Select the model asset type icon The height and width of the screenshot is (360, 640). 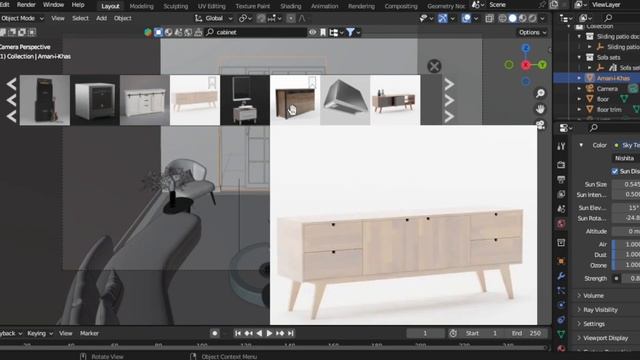pyautogui.click(x=158, y=32)
